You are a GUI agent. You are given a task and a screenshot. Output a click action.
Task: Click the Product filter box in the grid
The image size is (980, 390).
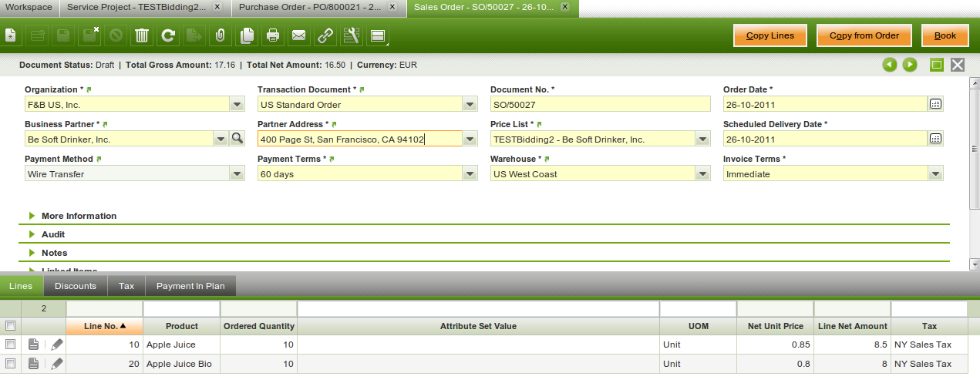(181, 308)
